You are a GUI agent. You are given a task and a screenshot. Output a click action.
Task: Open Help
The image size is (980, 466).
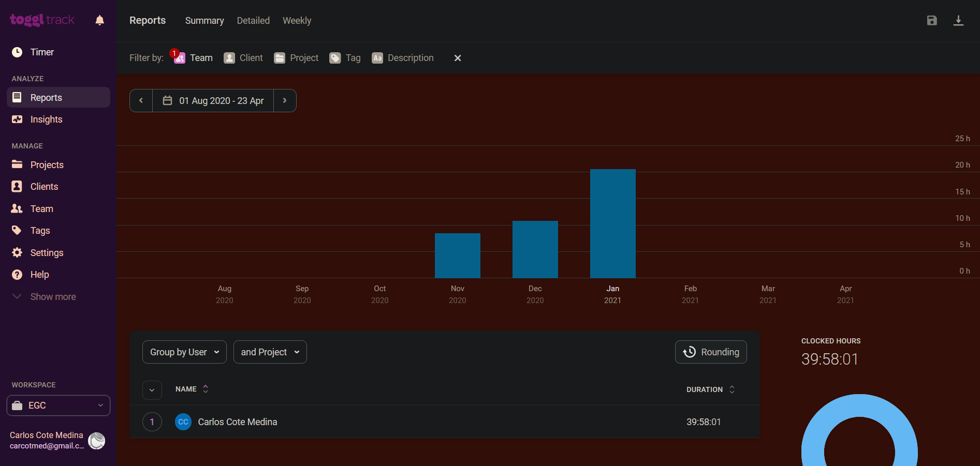58,275
